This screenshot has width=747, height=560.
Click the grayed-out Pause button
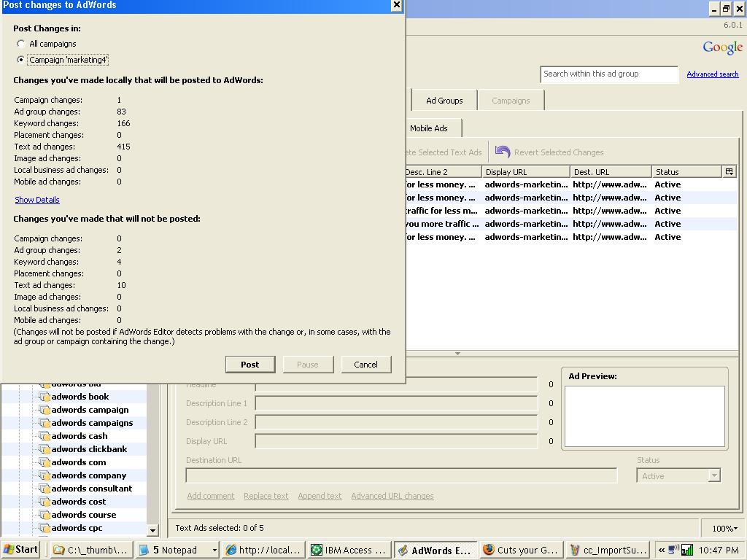coord(308,365)
